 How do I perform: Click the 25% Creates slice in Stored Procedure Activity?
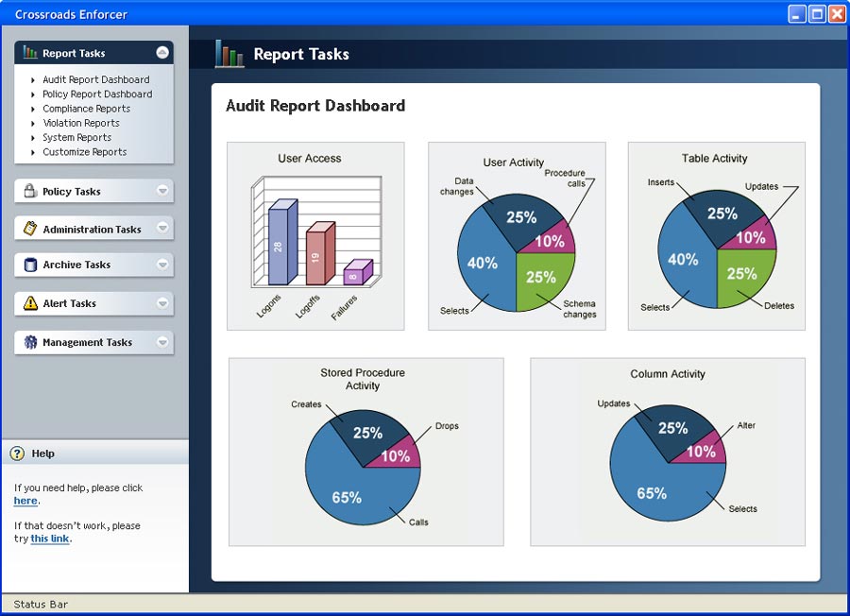[x=368, y=432]
